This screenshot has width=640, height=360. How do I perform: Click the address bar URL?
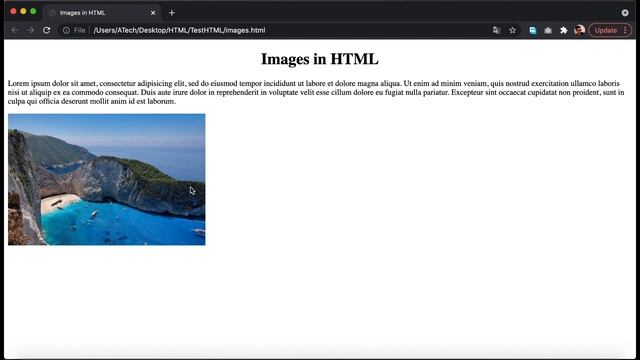179,30
